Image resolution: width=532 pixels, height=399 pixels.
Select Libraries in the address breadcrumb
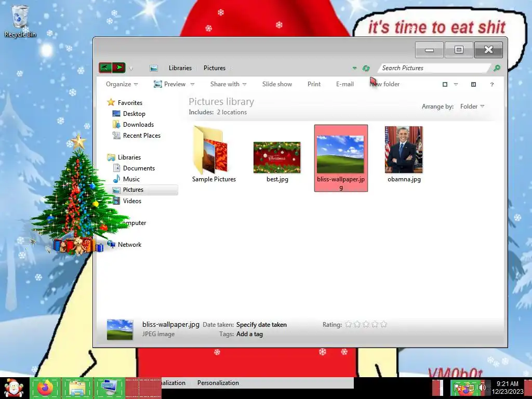(x=180, y=68)
